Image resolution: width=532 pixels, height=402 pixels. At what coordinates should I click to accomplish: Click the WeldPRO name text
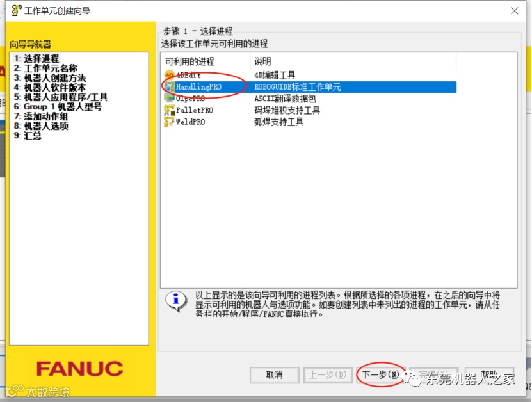click(x=190, y=122)
